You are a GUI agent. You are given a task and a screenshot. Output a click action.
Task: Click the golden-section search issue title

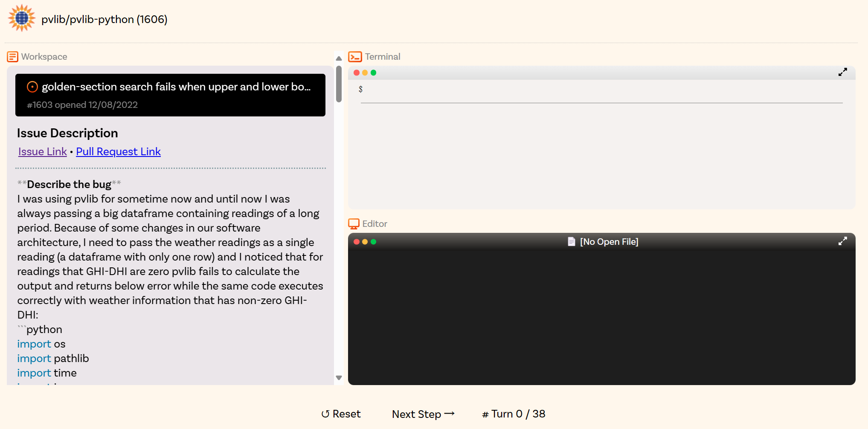(176, 87)
